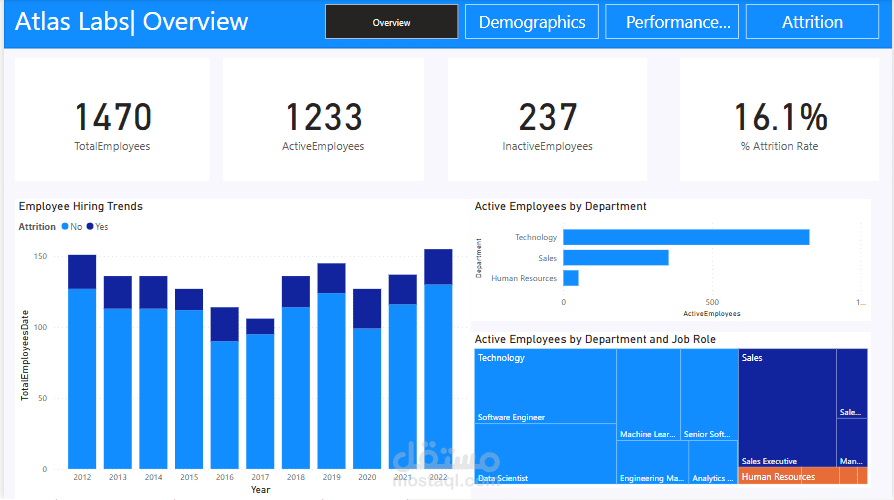
Task: Click the 237 InactiveEmployees card
Action: [x=547, y=120]
